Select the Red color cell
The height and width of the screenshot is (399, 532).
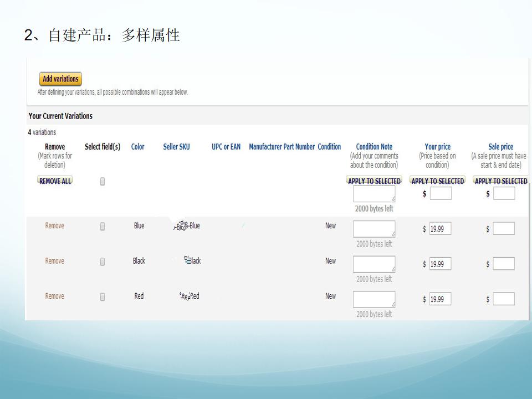[139, 296]
